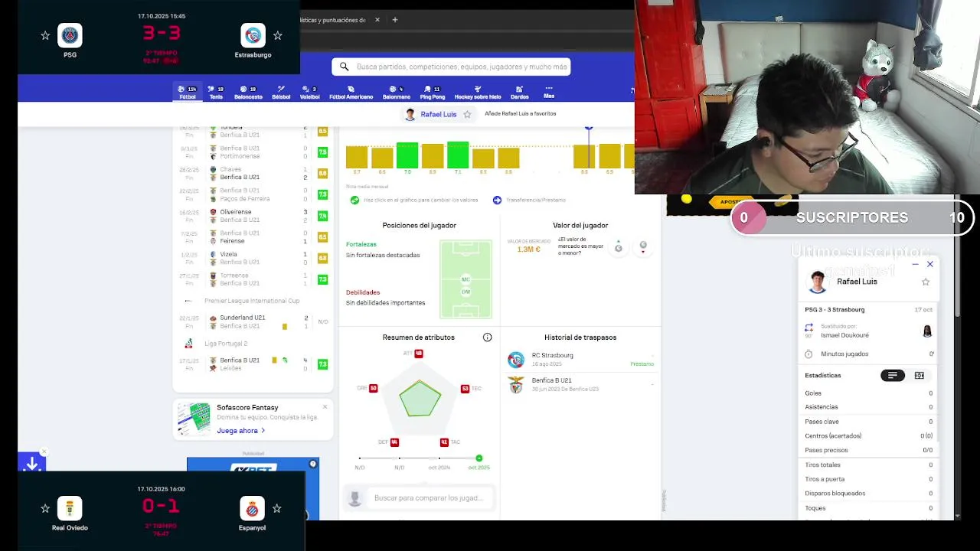Open the Estrasburgo team crest

pyautogui.click(x=253, y=35)
